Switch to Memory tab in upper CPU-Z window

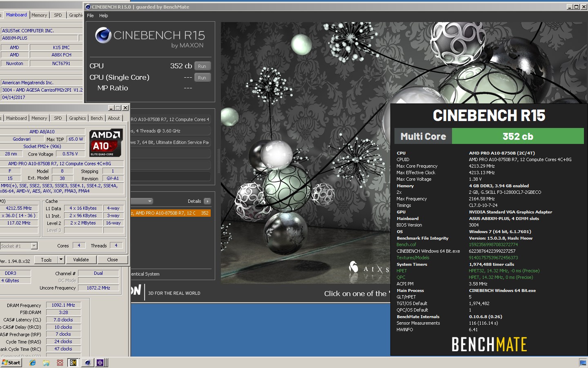pyautogui.click(x=39, y=15)
